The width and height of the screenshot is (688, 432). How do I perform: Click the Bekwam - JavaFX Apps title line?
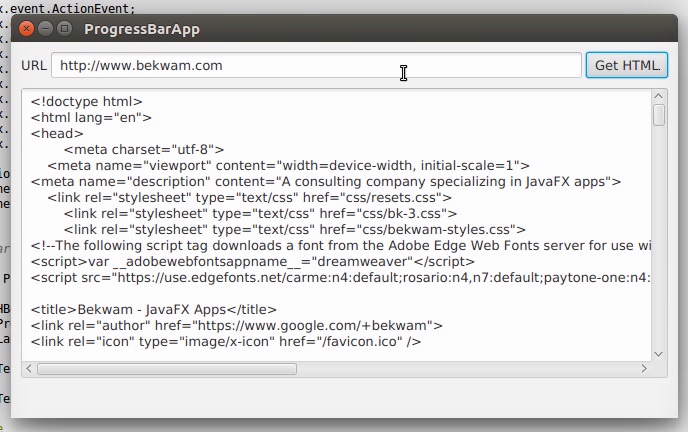(153, 309)
